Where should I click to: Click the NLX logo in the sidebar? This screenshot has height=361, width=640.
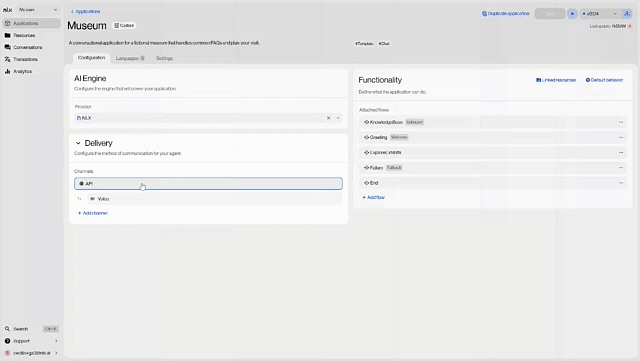tap(7, 10)
